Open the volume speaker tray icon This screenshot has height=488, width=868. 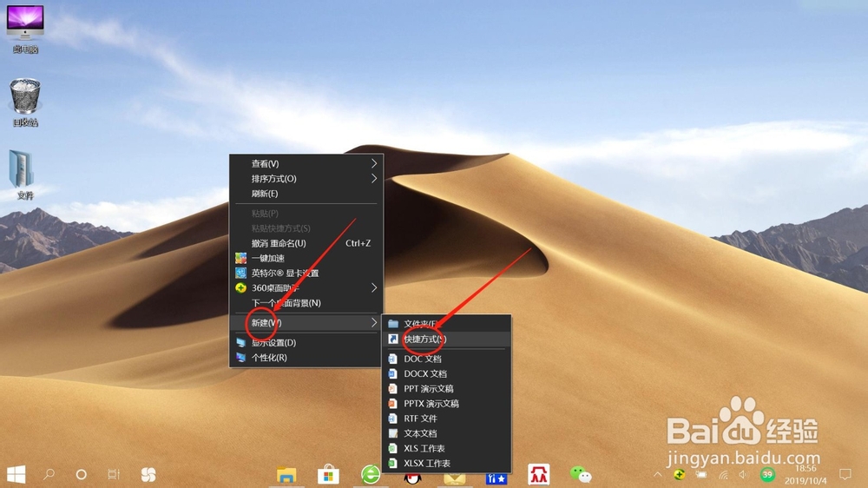(744, 475)
